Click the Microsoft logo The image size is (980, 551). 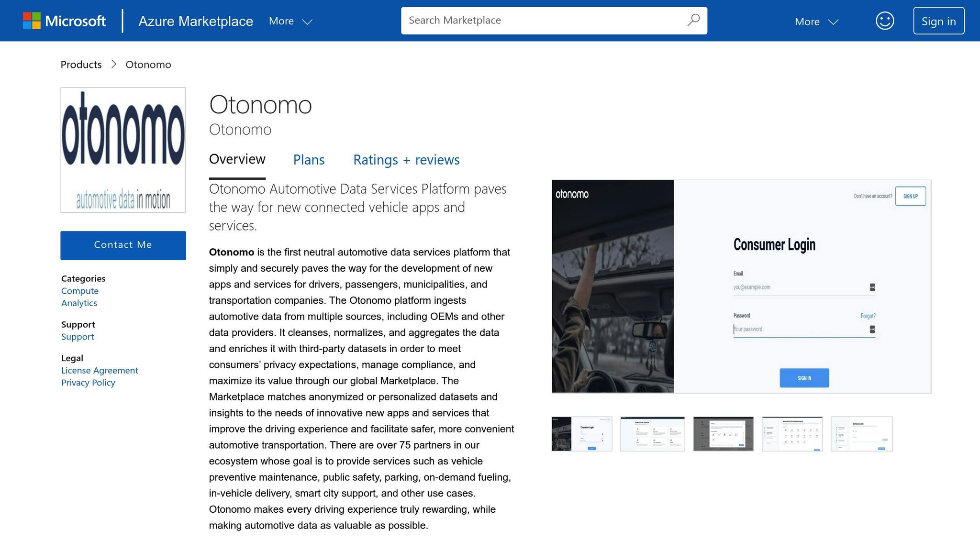click(64, 21)
